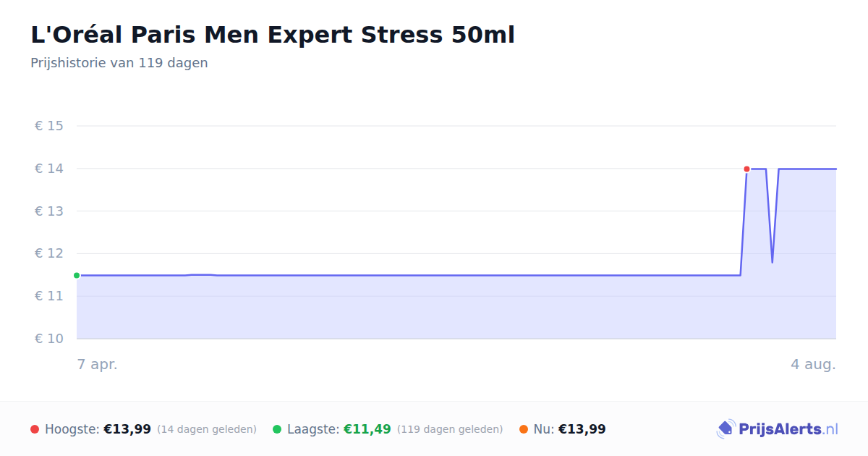
Task: Click the € 15 axis label
Action: (49, 126)
